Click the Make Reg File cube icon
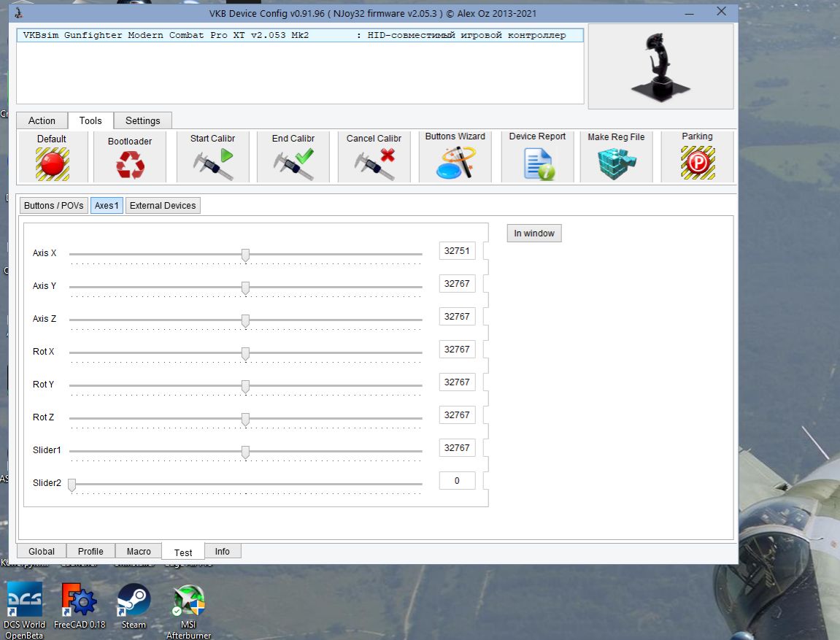The width and height of the screenshot is (840, 640). coord(616,163)
